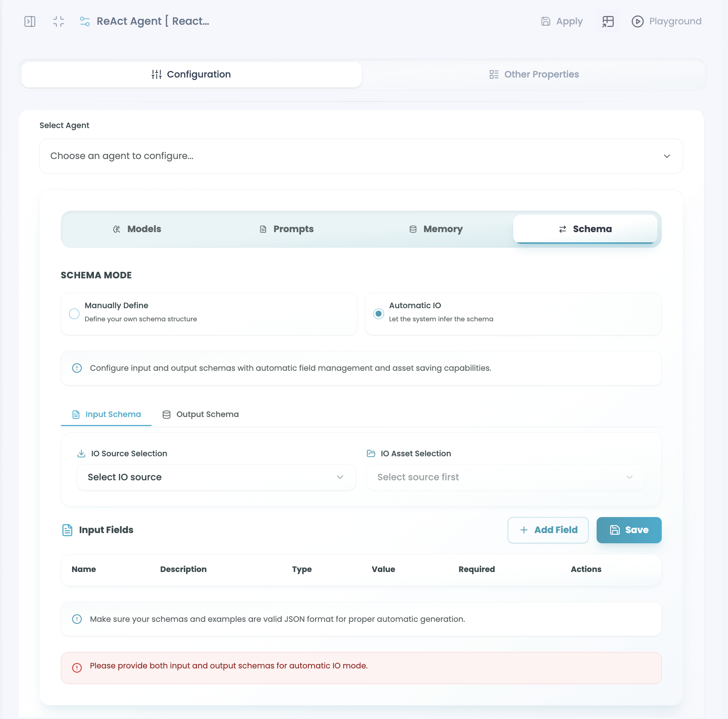
Task: Select the Automatic IO radio button
Action: point(378,314)
